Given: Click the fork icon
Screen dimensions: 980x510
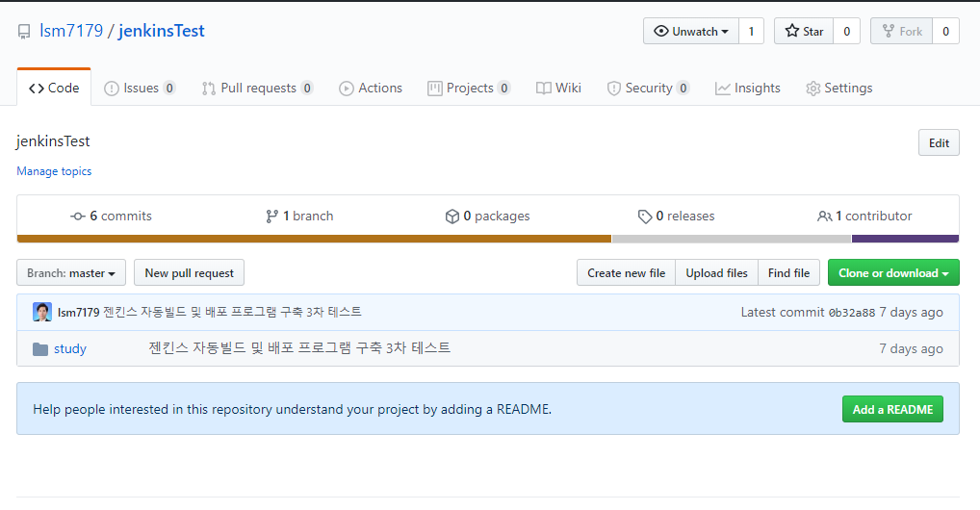Looking at the screenshot, I should tap(889, 31).
